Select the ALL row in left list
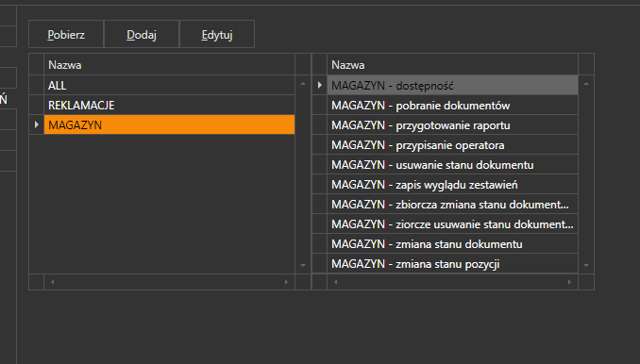Screen dimensions: 640x364 click(x=169, y=85)
